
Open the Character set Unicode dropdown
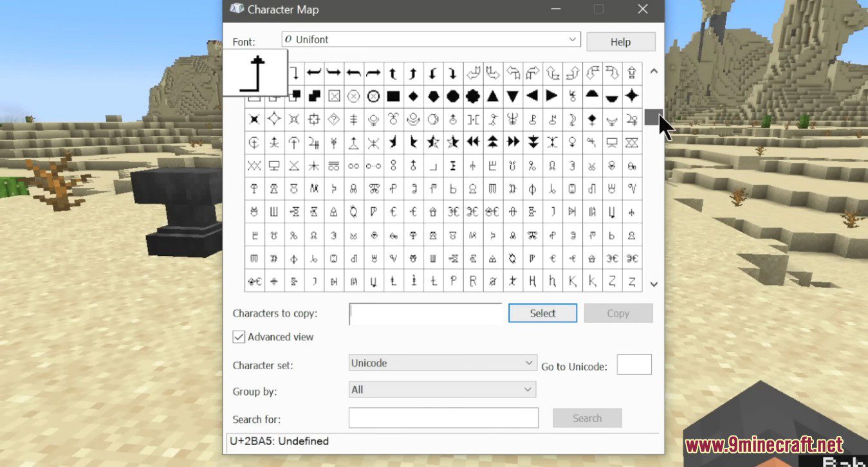(443, 363)
